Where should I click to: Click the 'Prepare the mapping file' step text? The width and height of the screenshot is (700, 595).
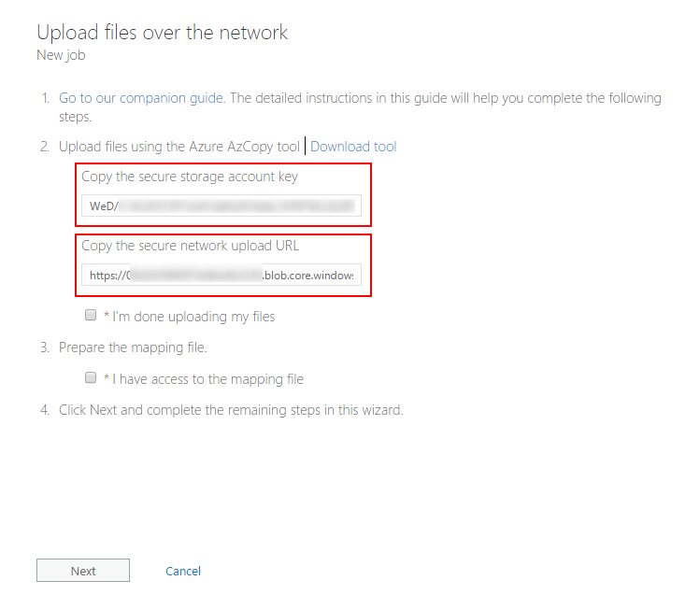click(x=133, y=347)
